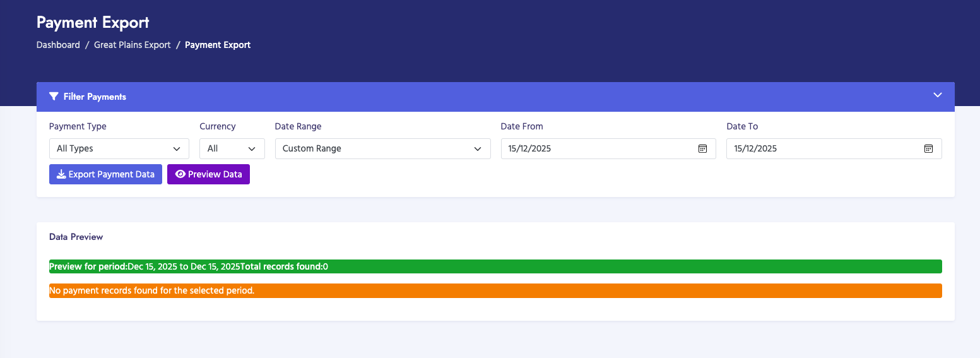The height and width of the screenshot is (358, 980).
Task: Click the Preview Data button
Action: pos(208,174)
